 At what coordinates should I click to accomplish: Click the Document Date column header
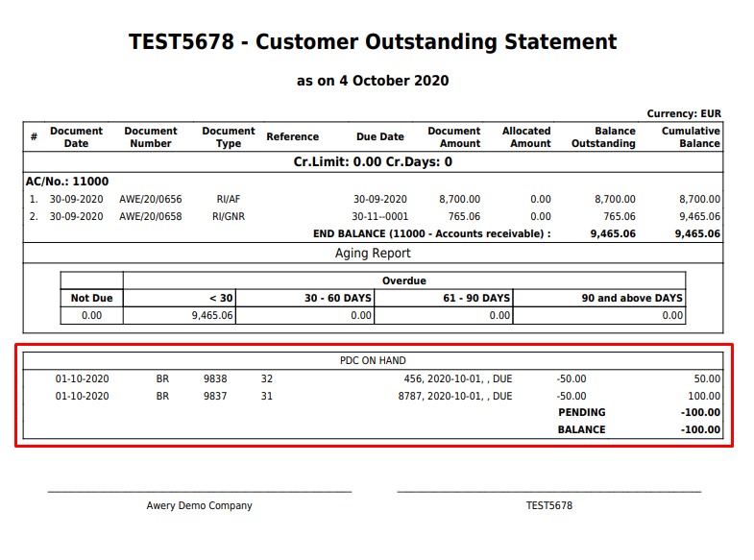77,137
